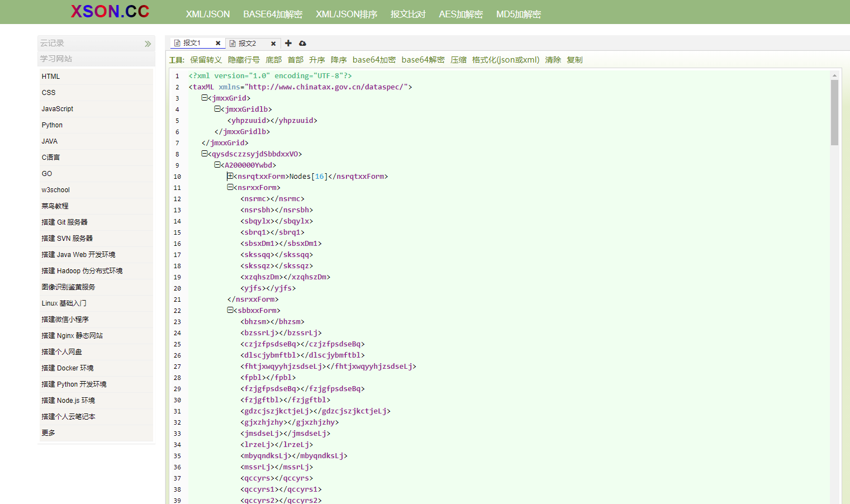The width and height of the screenshot is (850, 504).
Task: Collapse the nsrxxForm node
Action: point(230,187)
